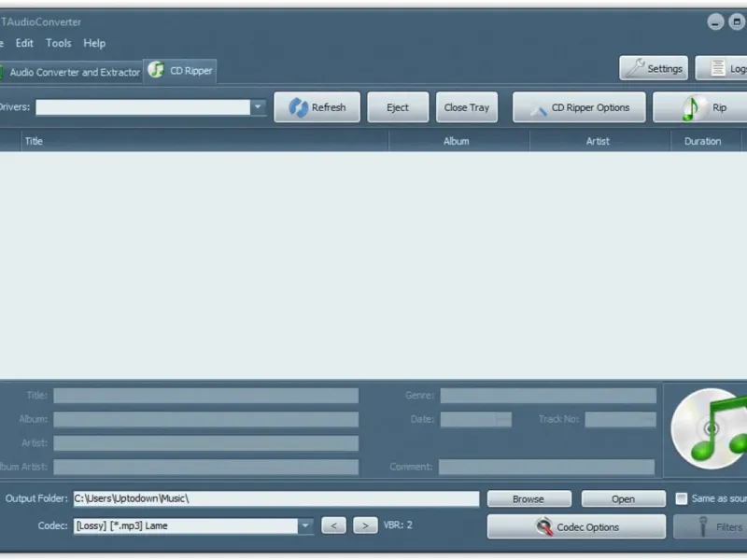Click the microphone icon on Filters
This screenshot has height=560, width=747.
(703, 526)
